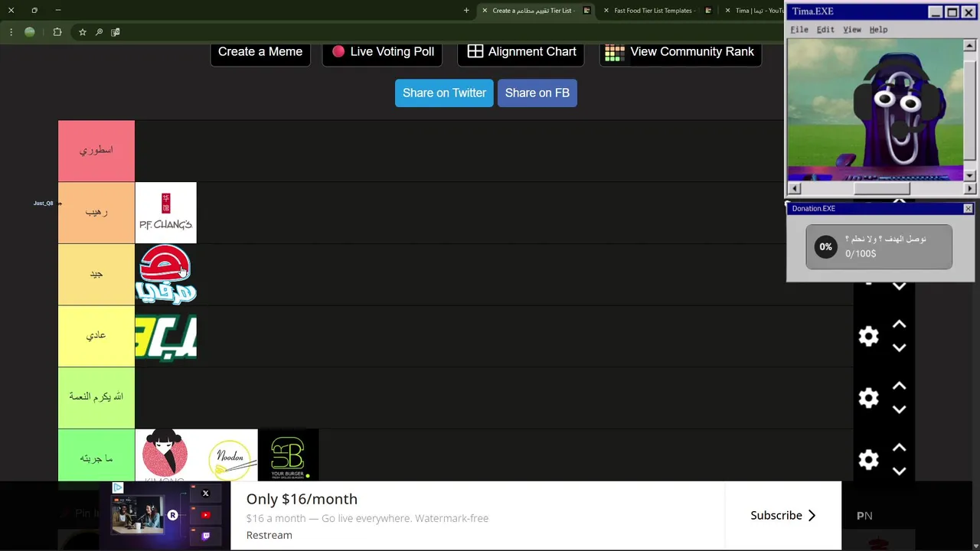Open the File menu in Tima.EXE
The width and height of the screenshot is (980, 551).
799,30
